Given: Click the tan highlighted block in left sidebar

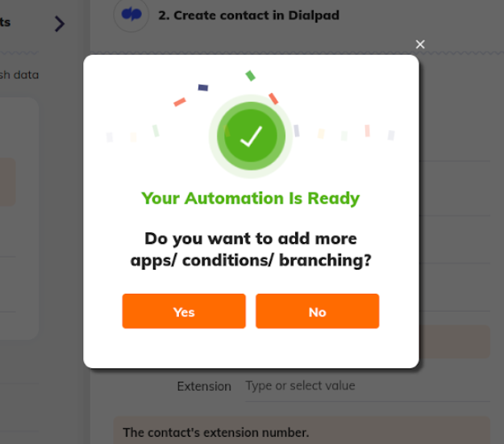Looking at the screenshot, I should (8, 182).
